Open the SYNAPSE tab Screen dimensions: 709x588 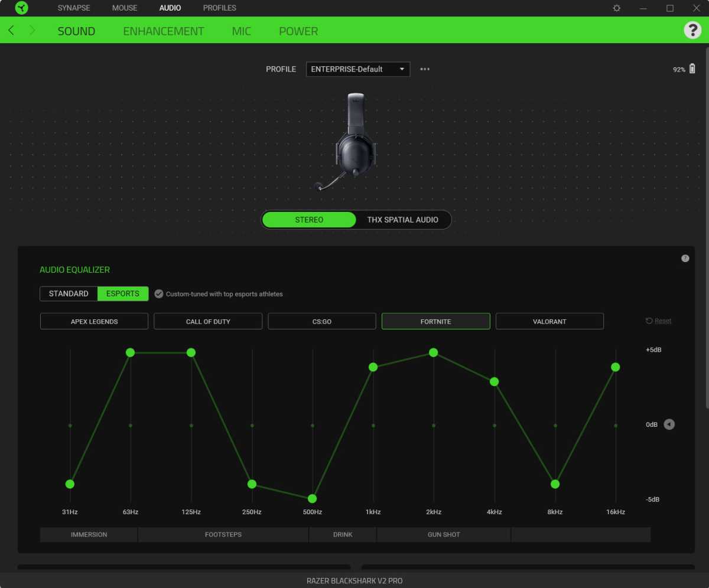pyautogui.click(x=74, y=8)
